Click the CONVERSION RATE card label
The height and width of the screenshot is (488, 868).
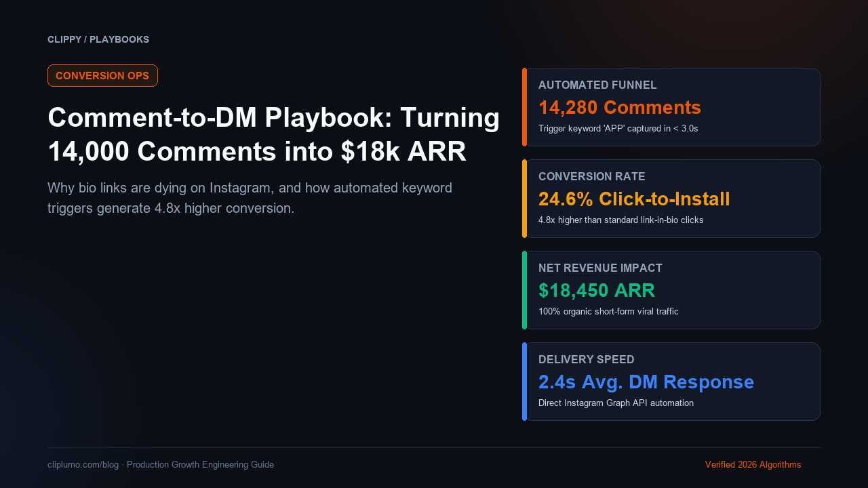[x=592, y=177]
